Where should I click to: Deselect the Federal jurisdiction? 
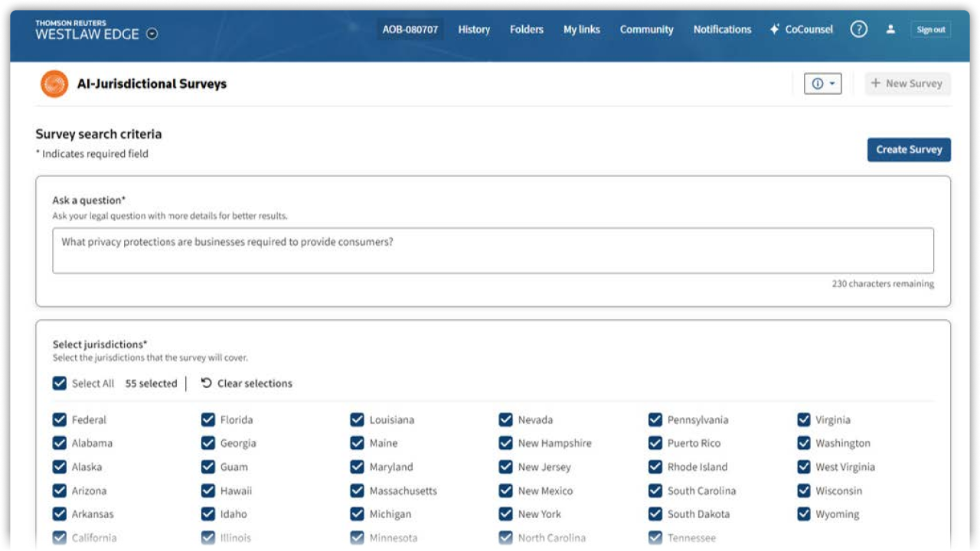58,419
